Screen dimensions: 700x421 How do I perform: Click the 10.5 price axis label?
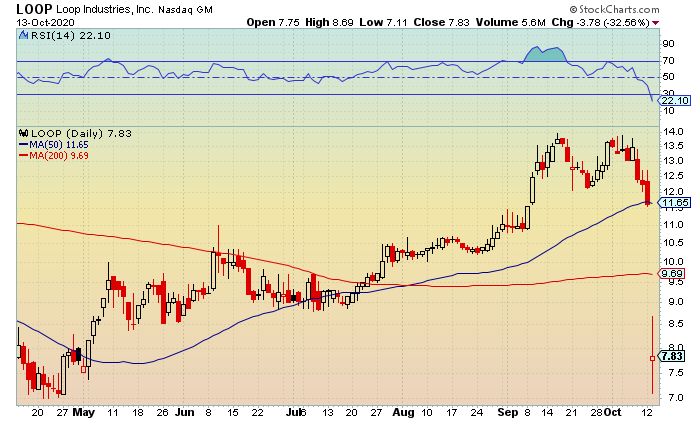click(673, 242)
